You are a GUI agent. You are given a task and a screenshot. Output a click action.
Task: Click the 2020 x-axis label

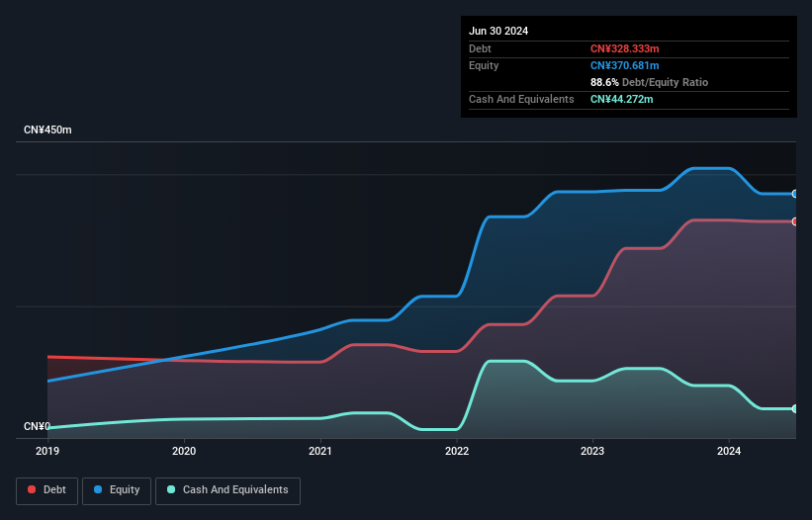pyautogui.click(x=184, y=451)
